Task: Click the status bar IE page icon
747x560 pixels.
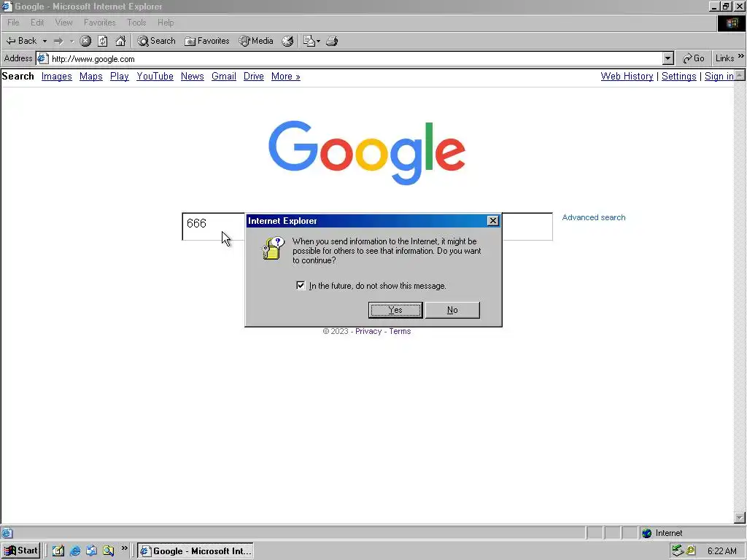Action: coord(7,533)
